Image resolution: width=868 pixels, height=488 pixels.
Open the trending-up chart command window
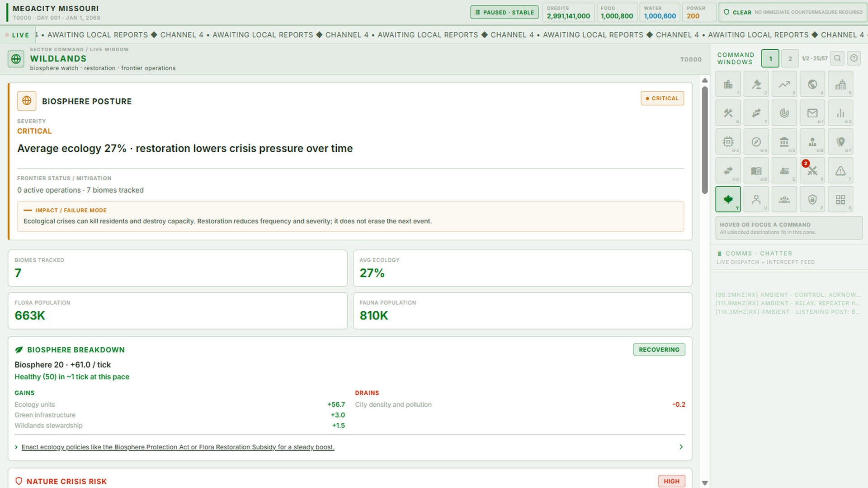(x=784, y=84)
